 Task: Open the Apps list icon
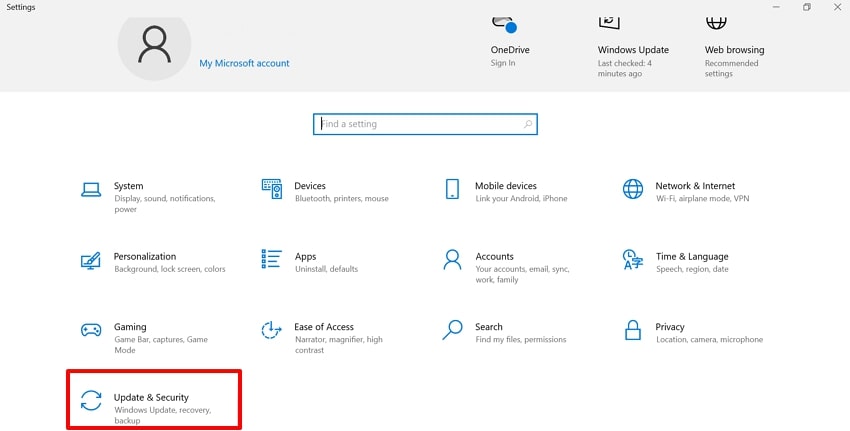click(272, 259)
